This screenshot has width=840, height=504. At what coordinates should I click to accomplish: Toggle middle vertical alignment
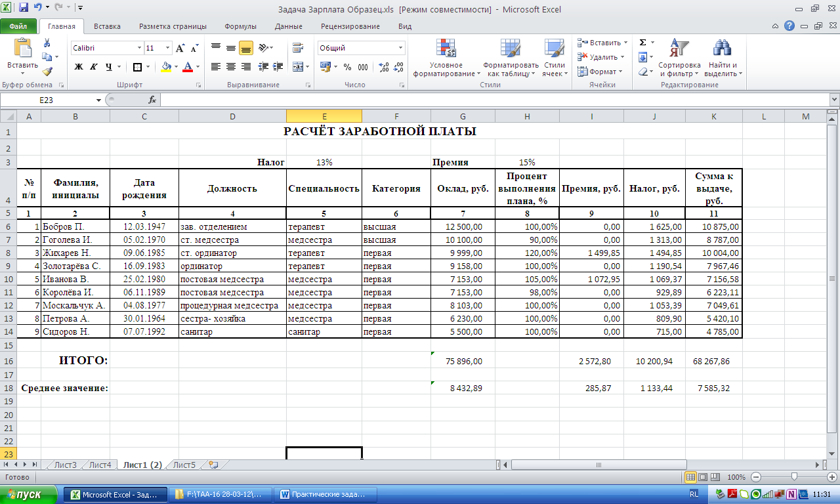point(231,48)
